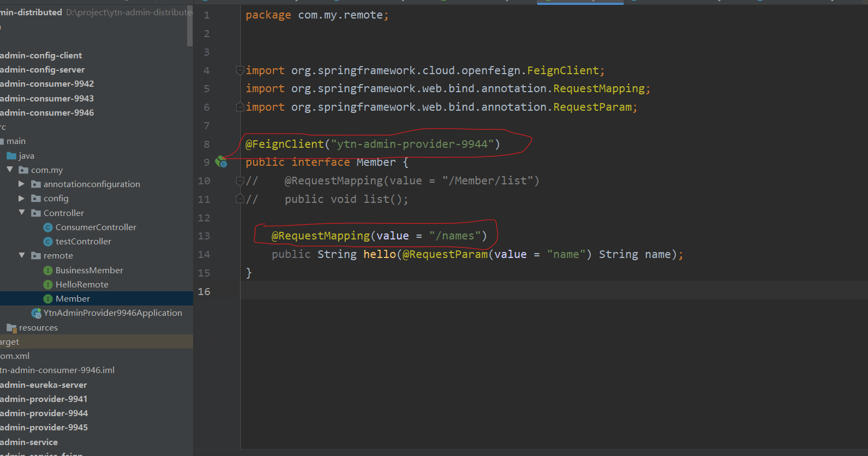This screenshot has width=868, height=456.
Task: Open testController in the project tree
Action: (x=83, y=241)
